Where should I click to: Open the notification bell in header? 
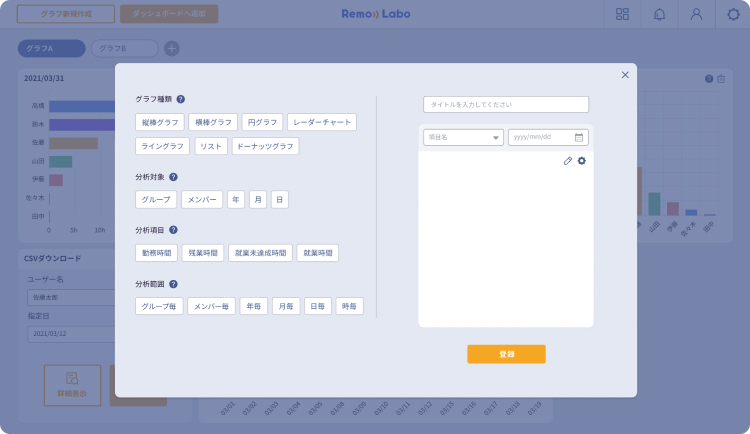click(x=659, y=14)
